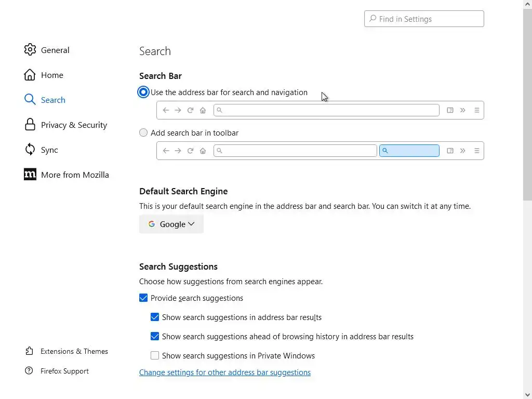Select 'Add search bar in toolbar' radio
Screen dimensions: 532x399
[143, 132]
